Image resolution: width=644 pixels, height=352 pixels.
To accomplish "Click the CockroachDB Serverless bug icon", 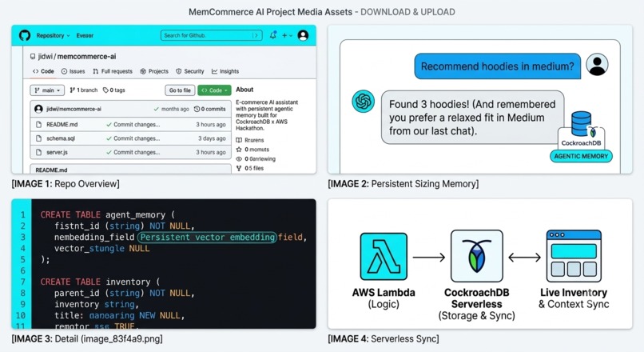I will [476, 256].
